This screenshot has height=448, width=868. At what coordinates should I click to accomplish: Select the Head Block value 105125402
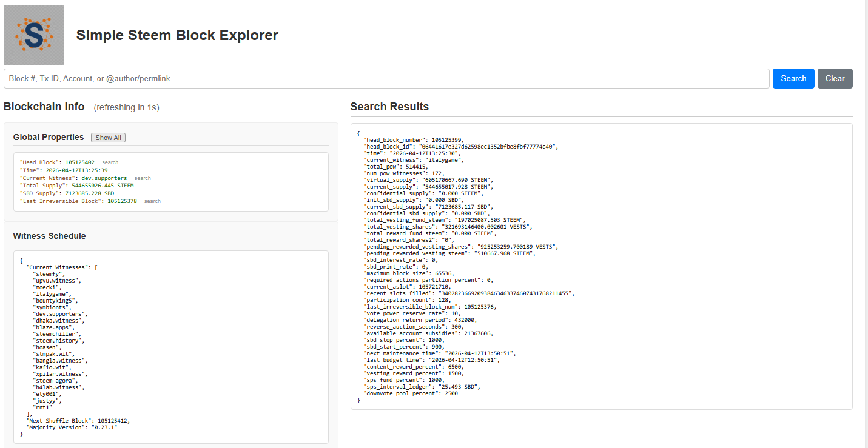pyautogui.click(x=79, y=162)
